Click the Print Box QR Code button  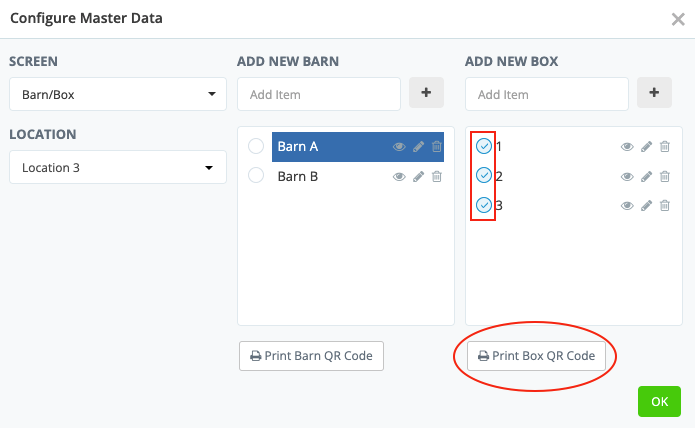[536, 356]
